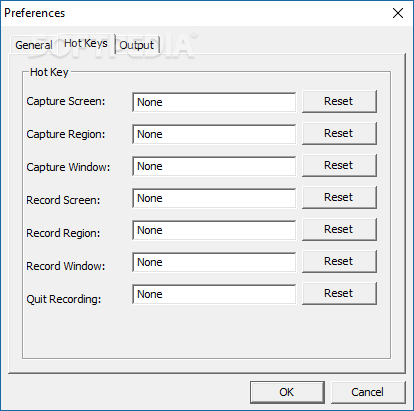Reset the Record Screen hotkey

coord(339,197)
